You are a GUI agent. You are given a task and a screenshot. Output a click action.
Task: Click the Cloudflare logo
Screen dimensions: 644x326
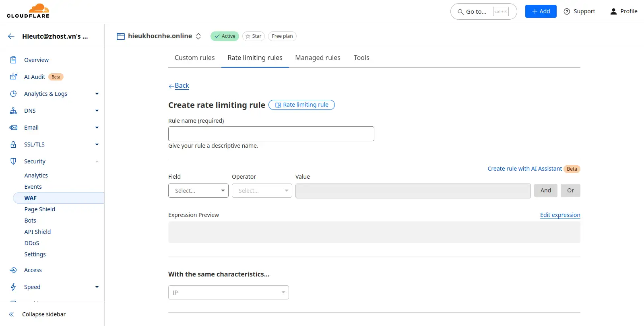coord(28,11)
